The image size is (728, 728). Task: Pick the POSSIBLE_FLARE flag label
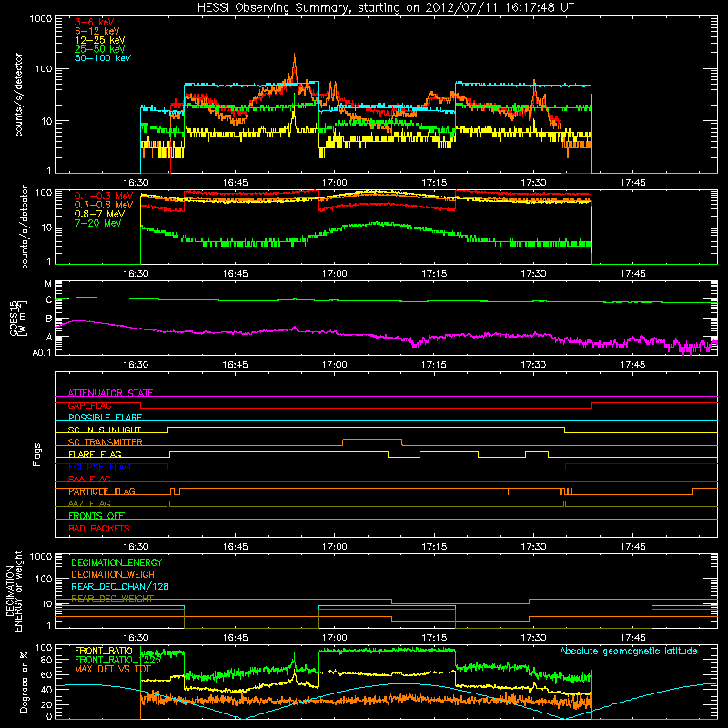105,418
